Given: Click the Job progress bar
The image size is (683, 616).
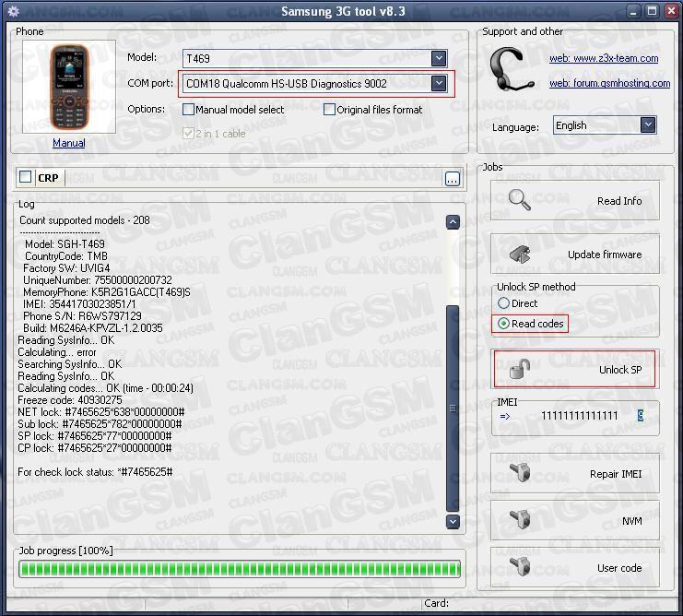Looking at the screenshot, I should pos(240,569).
